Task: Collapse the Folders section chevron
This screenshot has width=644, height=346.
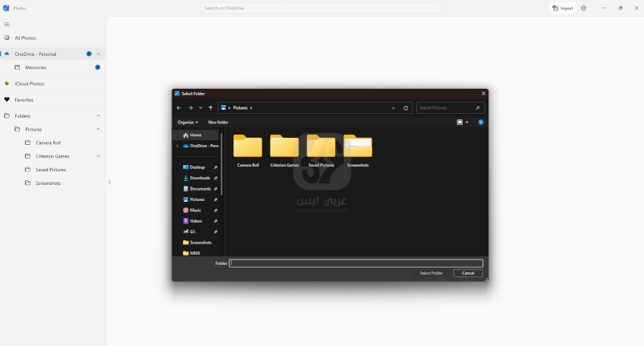Action: pyautogui.click(x=98, y=115)
